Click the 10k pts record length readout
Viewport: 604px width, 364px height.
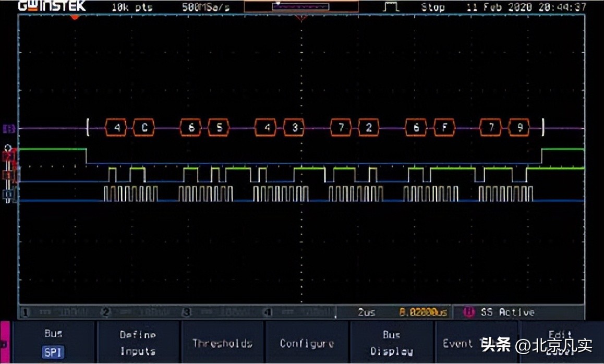point(132,7)
